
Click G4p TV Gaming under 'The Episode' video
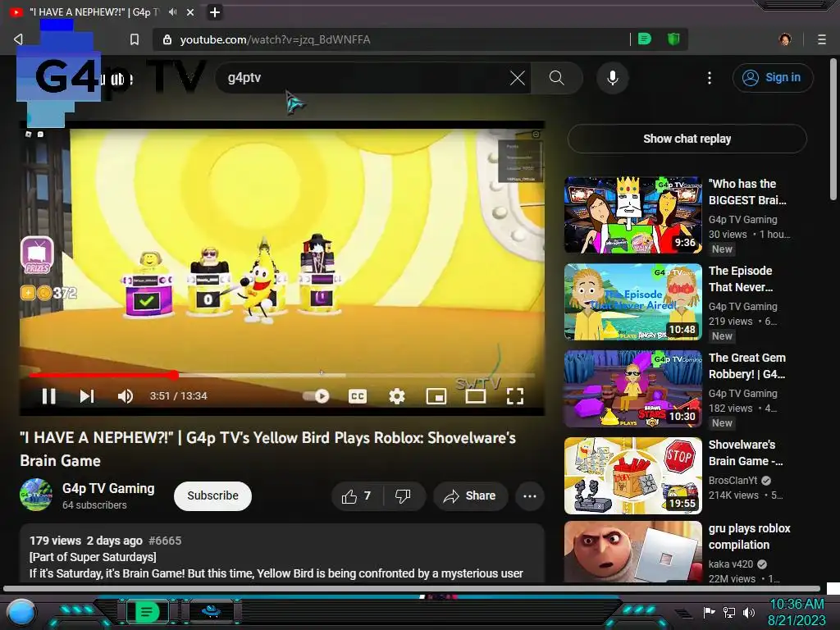click(x=742, y=307)
